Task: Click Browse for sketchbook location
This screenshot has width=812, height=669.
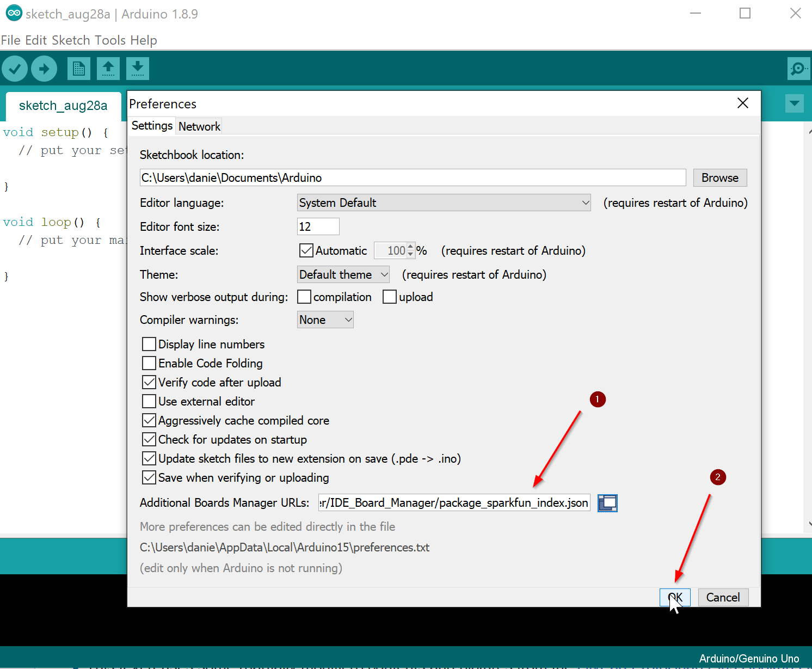Action: tap(720, 177)
